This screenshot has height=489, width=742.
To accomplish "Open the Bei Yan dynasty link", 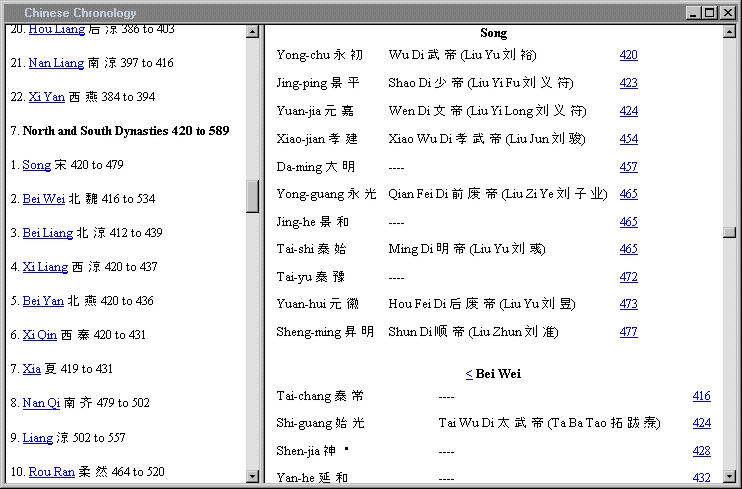I will pyautogui.click(x=43, y=301).
